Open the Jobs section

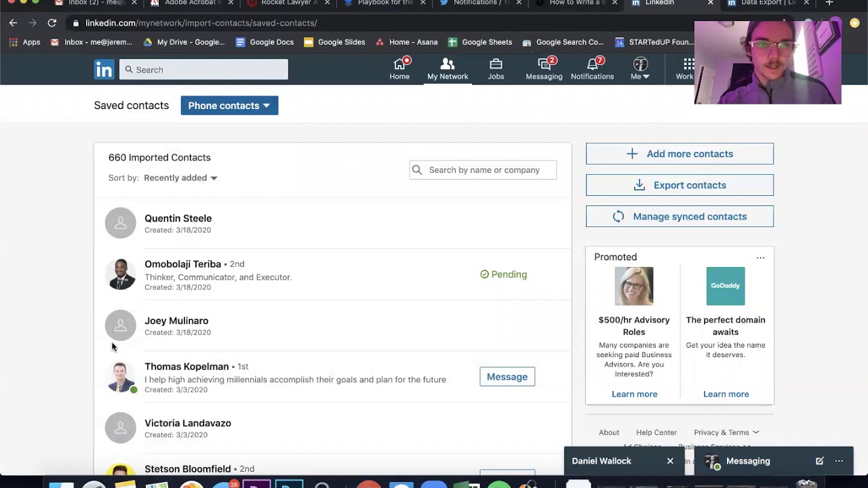[x=496, y=69]
